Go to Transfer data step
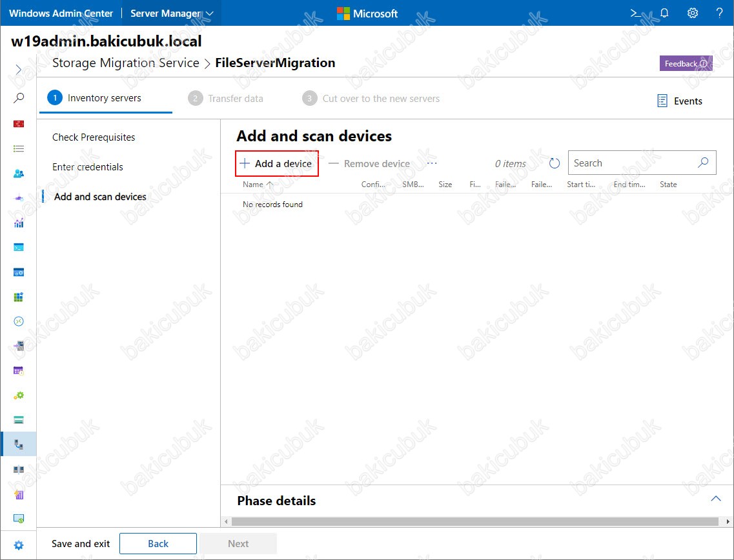Screen dimensions: 734x560 226,99
